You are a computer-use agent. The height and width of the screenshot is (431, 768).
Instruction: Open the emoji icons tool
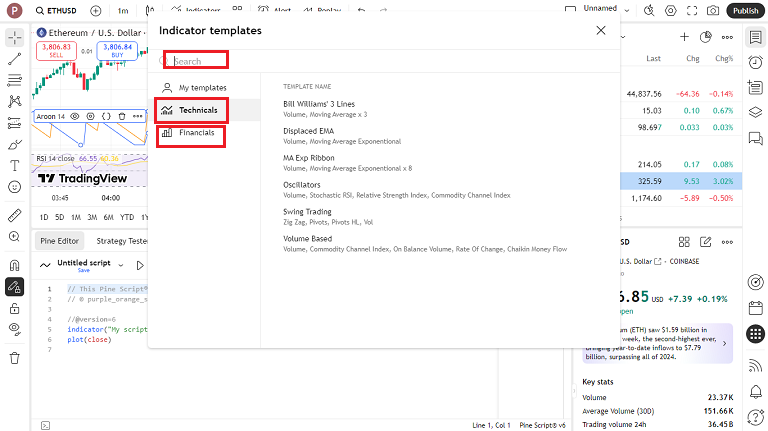coord(14,187)
